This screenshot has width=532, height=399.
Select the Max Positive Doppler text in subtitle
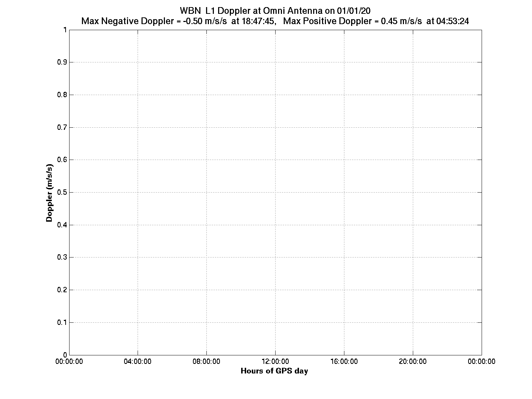(x=376, y=21)
